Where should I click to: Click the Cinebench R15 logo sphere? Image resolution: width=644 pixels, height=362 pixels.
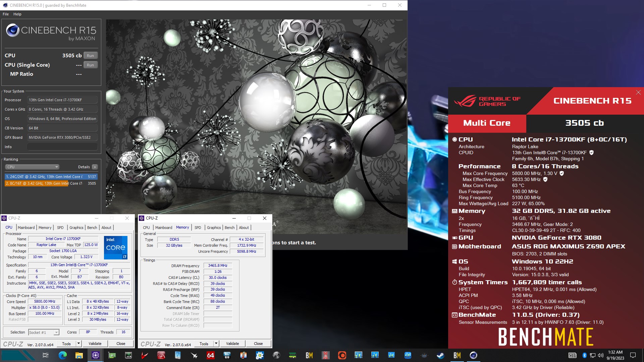point(13,31)
